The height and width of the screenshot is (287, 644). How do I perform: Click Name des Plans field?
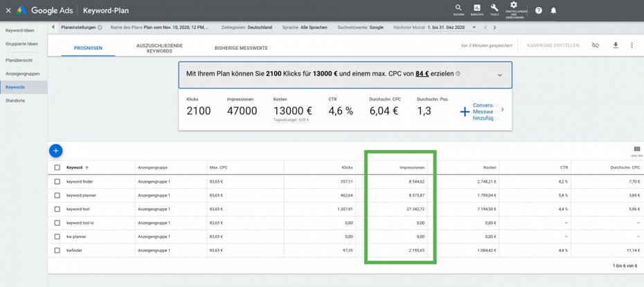159,28
